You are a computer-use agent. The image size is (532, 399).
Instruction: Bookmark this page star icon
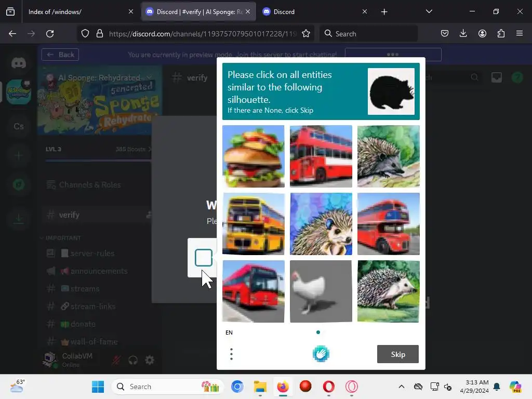point(306,34)
